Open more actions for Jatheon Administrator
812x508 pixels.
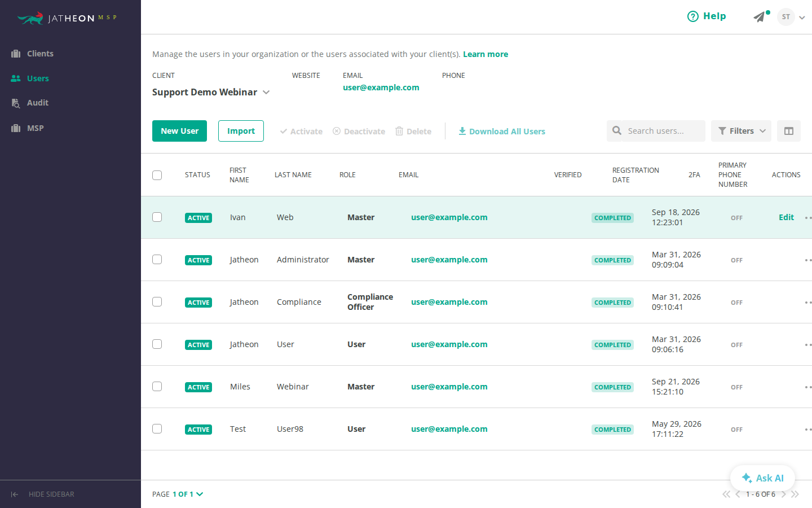(808, 260)
